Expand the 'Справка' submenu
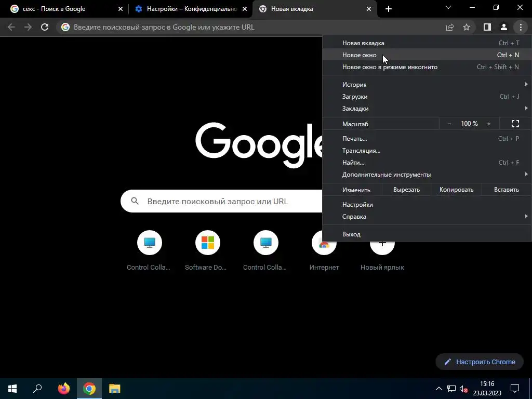Screen dimensions: 532x399 pyautogui.click(x=427, y=217)
